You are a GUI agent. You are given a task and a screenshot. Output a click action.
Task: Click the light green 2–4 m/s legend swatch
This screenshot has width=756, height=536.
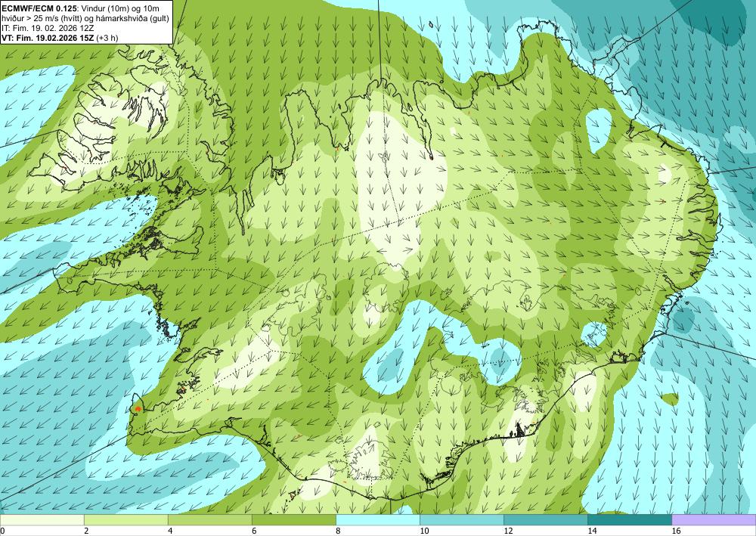pyautogui.click(x=125, y=519)
